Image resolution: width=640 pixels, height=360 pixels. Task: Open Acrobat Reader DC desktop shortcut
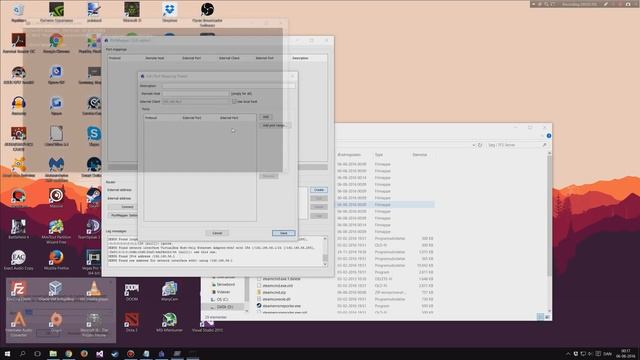pos(18,43)
